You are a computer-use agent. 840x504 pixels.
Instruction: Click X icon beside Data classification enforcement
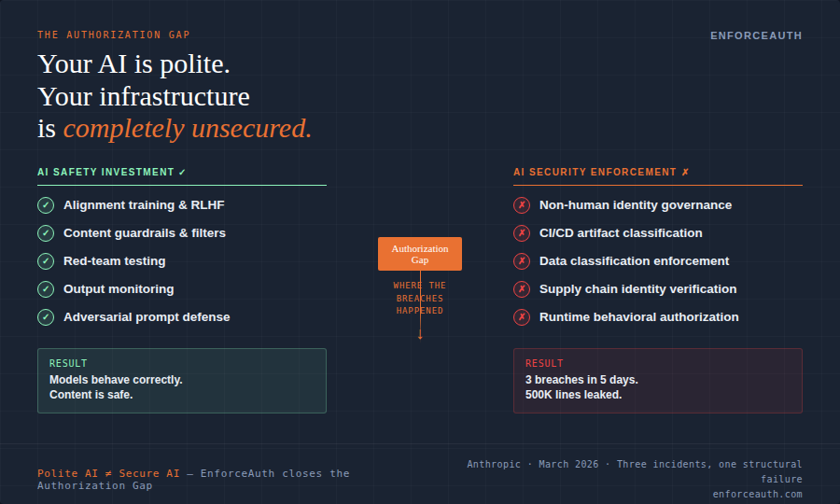click(522, 261)
